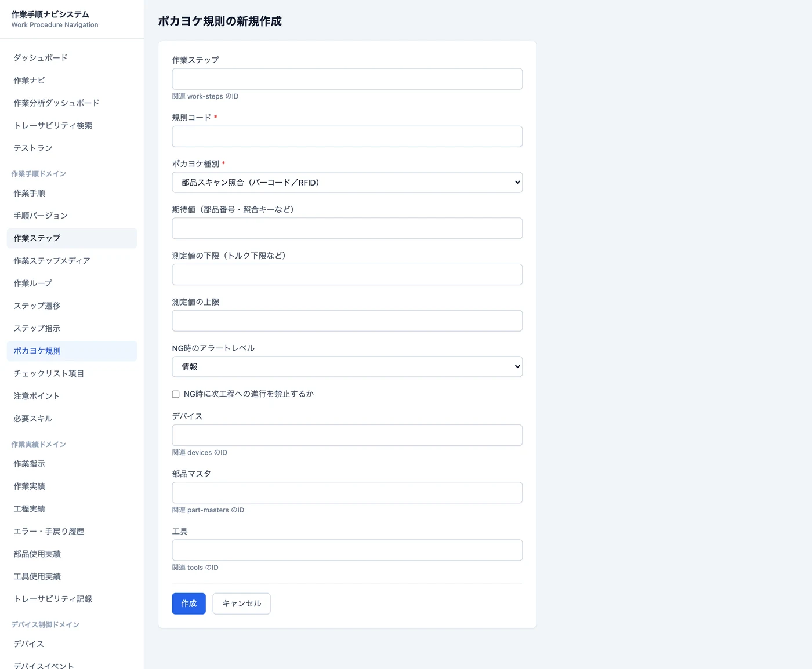Viewport: 812px width, 669px height.
Task: Go to 作業ループ sidebar link
Action: coord(72,283)
